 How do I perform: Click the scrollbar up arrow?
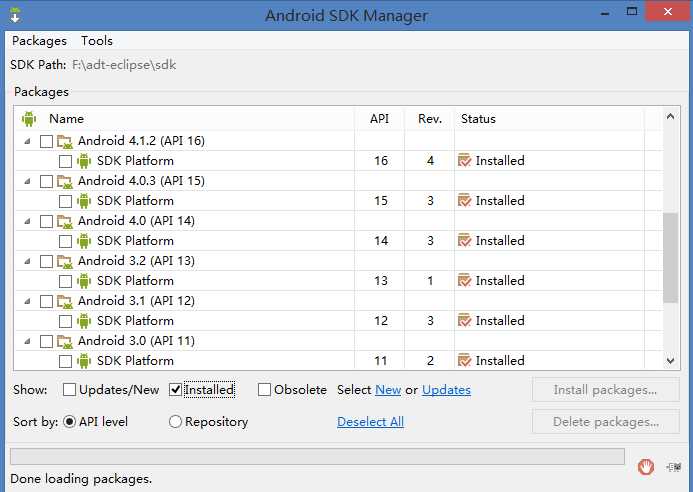pyautogui.click(x=670, y=117)
